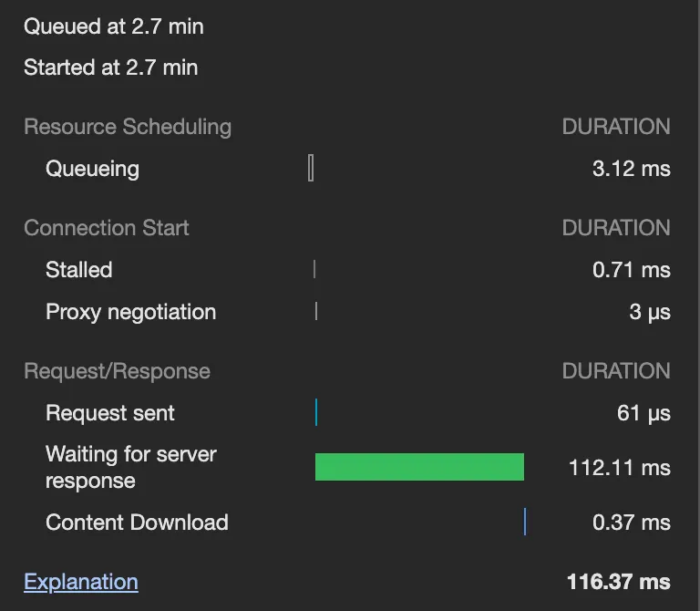Select the Request sent timing marker

pos(315,412)
